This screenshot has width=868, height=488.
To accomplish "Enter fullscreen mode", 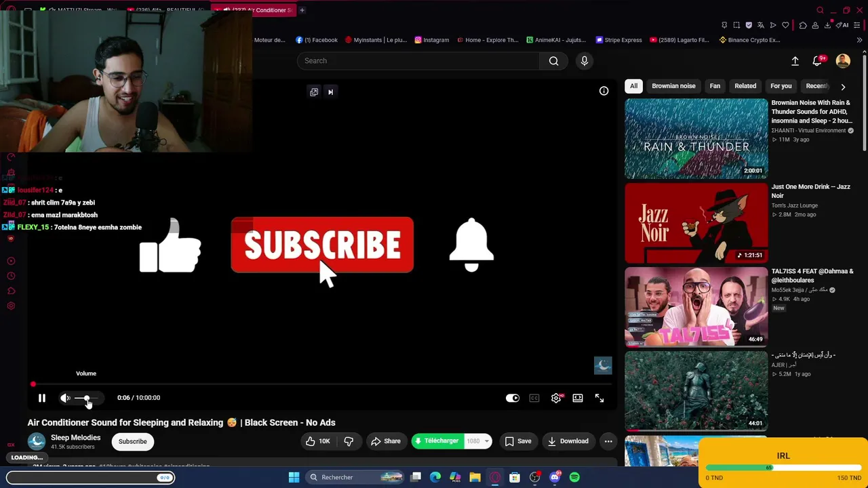I will pos(599,398).
